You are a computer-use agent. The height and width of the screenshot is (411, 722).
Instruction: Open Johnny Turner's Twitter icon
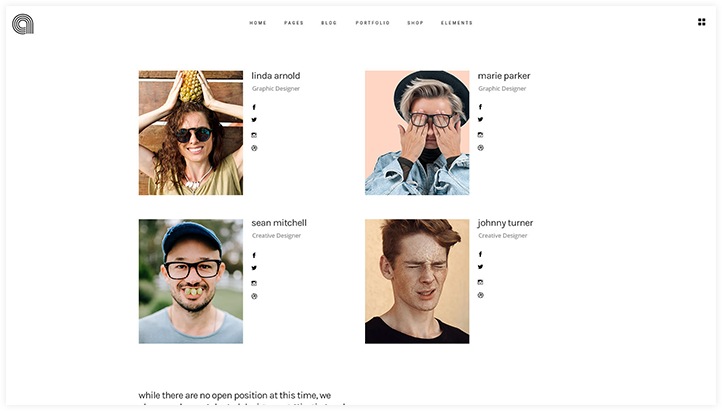point(480,267)
